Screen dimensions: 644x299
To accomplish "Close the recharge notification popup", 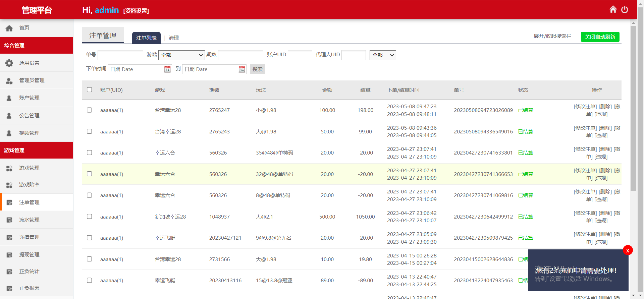I will coord(628,250).
